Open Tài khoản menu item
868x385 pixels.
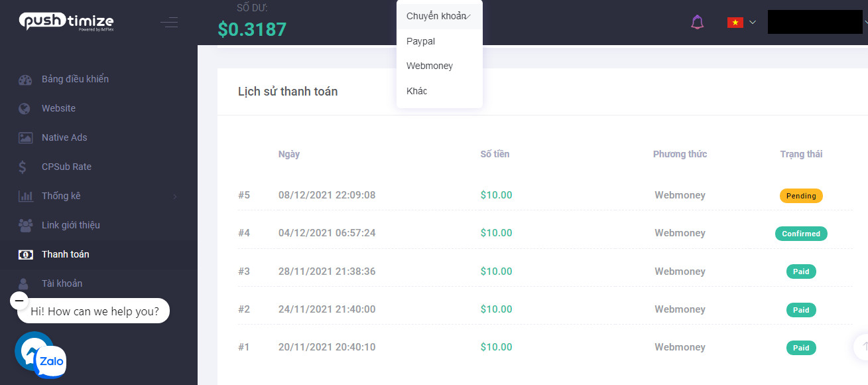tap(62, 283)
